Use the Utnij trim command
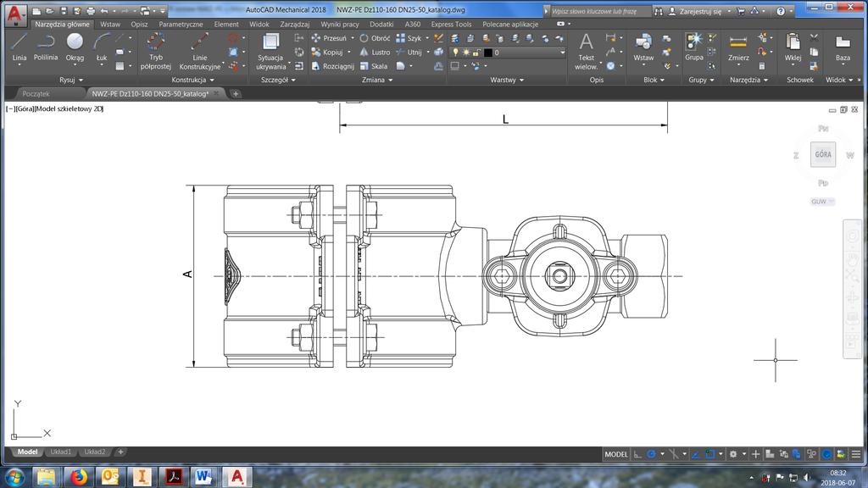The width and height of the screenshot is (868, 488). tap(409, 52)
